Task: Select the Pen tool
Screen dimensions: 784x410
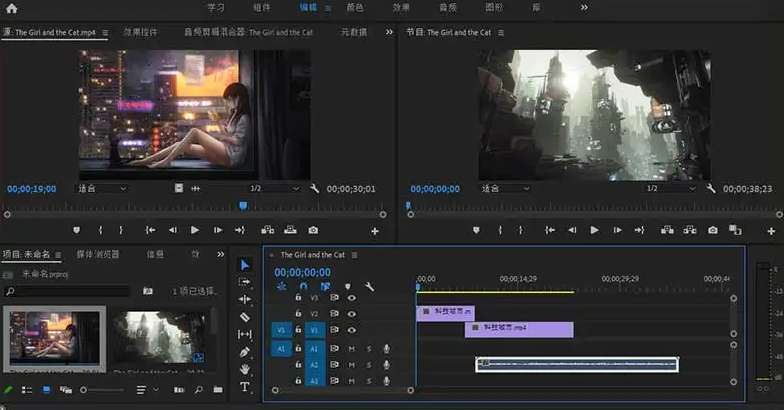Action: point(244,352)
